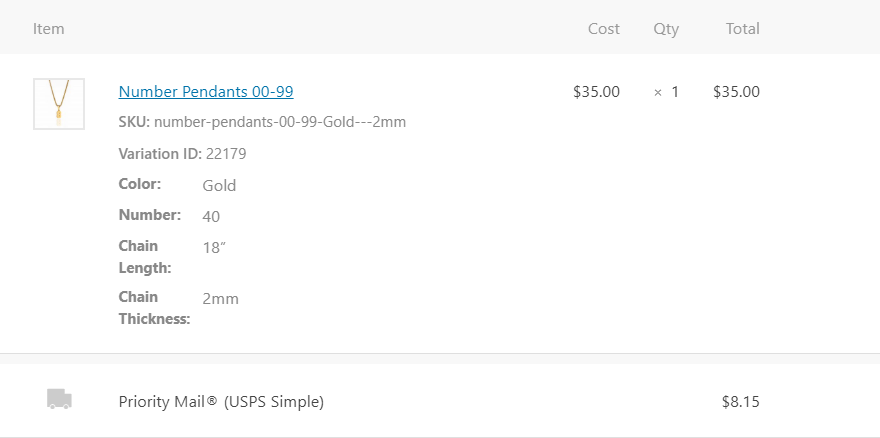The width and height of the screenshot is (880, 438).
Task: Click the Chain Length label
Action: tap(145, 256)
